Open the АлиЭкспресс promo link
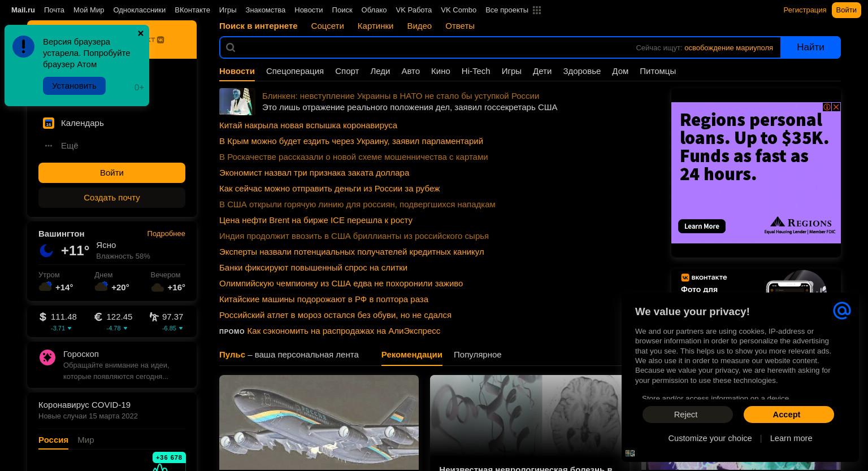Image resolution: width=868 pixels, height=471 pixels. pyautogui.click(x=344, y=331)
